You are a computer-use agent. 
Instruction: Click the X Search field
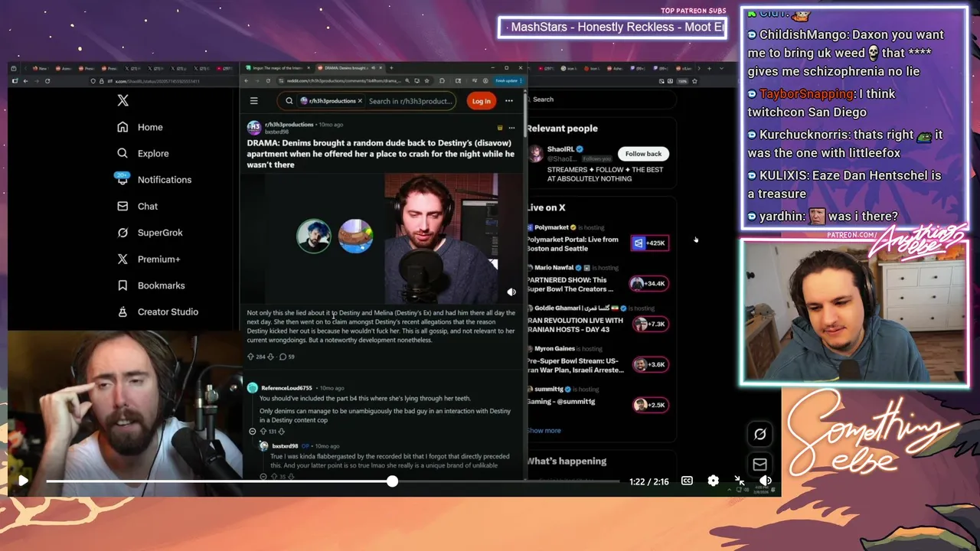pyautogui.click(x=601, y=99)
